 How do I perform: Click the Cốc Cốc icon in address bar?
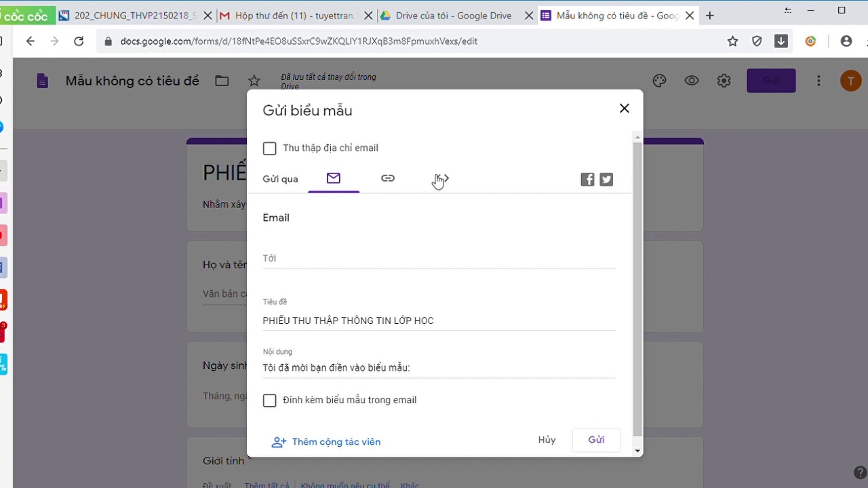click(x=810, y=41)
